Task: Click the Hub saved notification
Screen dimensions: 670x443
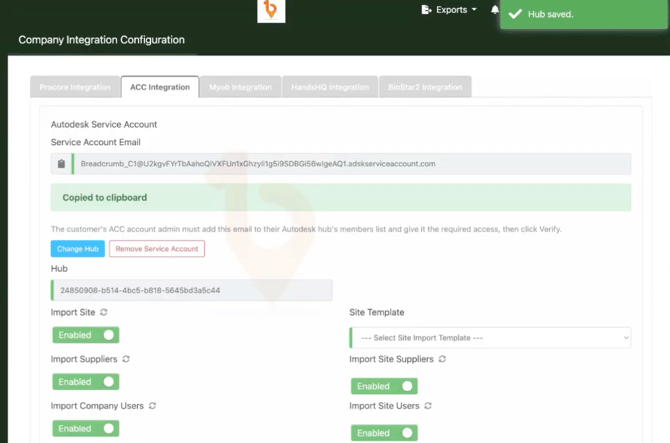Action: tap(583, 14)
